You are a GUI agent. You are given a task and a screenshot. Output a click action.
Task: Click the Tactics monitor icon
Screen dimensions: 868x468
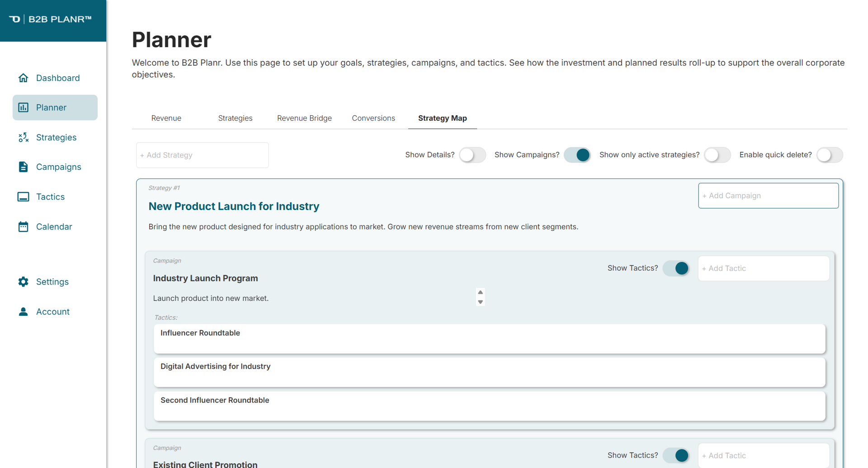(x=23, y=197)
